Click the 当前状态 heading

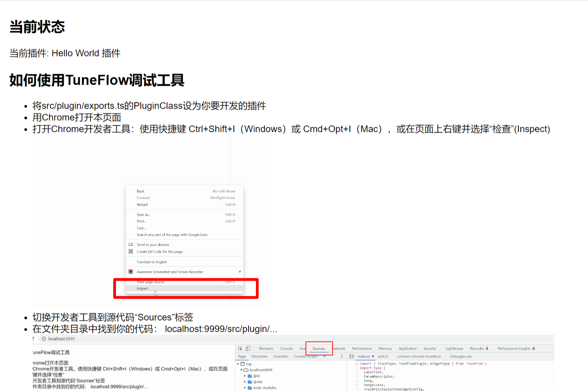[37, 27]
